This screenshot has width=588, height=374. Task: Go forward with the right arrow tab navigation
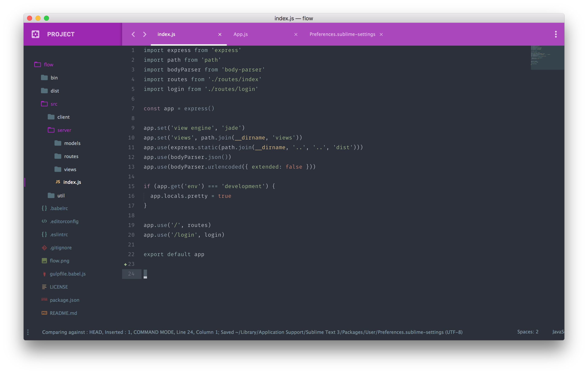[x=145, y=34]
